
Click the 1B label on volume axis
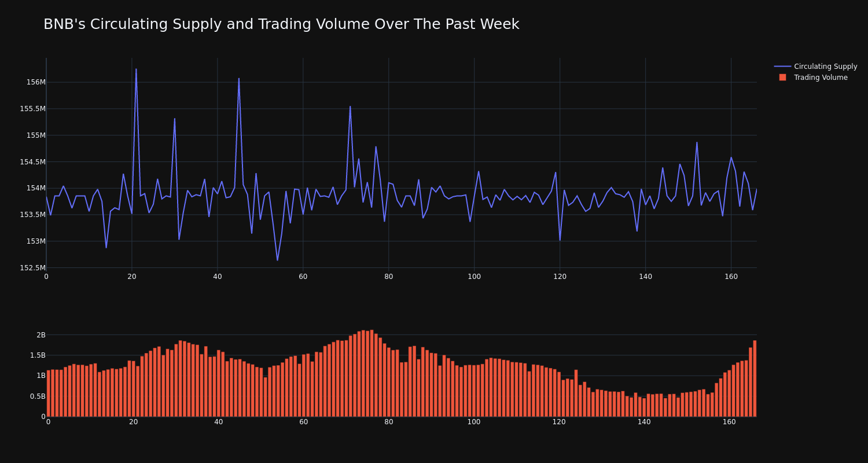41,376
